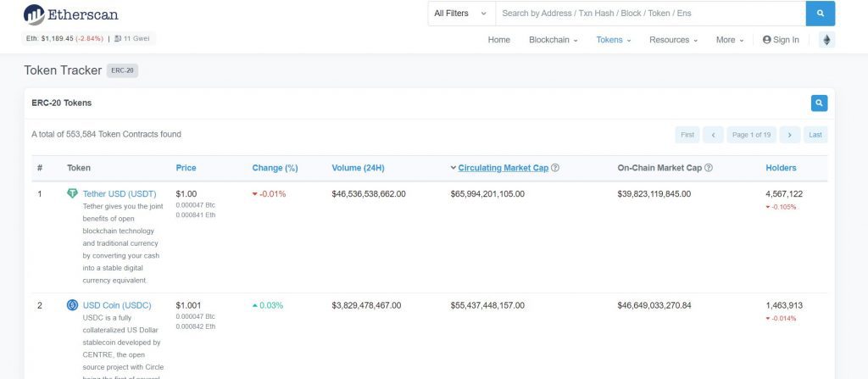Click the USDT price $1.00
This screenshot has width=868, height=379.
click(x=186, y=194)
